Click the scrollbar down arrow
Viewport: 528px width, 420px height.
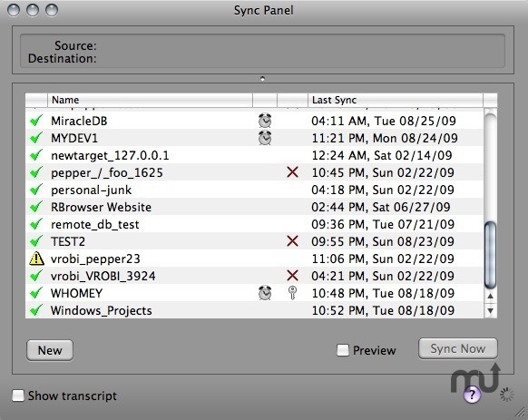(490, 310)
